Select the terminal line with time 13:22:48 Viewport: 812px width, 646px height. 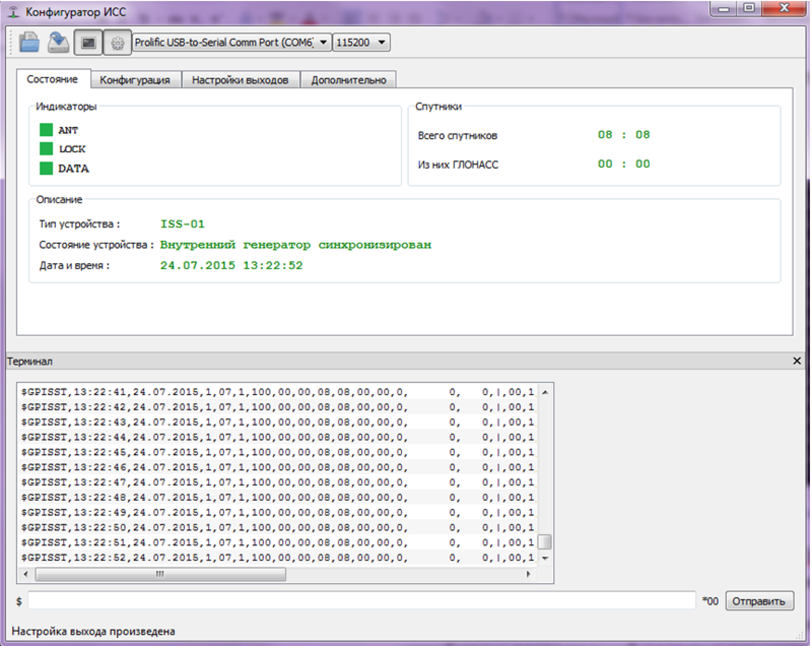(x=278, y=498)
